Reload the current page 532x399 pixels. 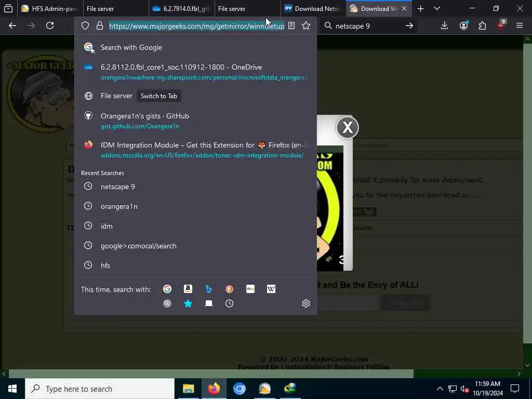[50, 26]
